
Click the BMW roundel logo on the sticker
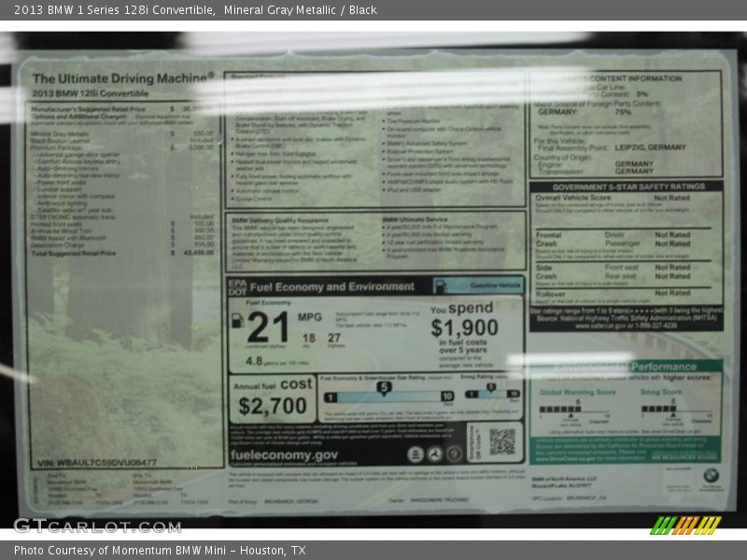click(x=711, y=475)
